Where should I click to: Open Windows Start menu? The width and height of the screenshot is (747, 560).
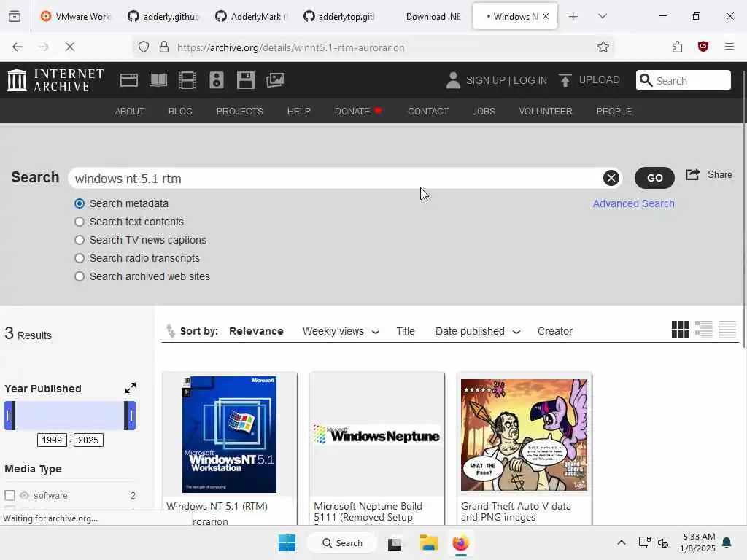click(x=287, y=542)
